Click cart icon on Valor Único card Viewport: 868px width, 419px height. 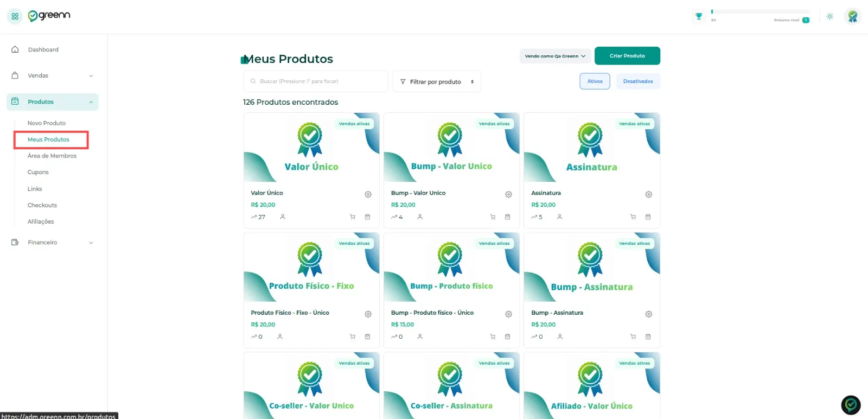pyautogui.click(x=353, y=217)
